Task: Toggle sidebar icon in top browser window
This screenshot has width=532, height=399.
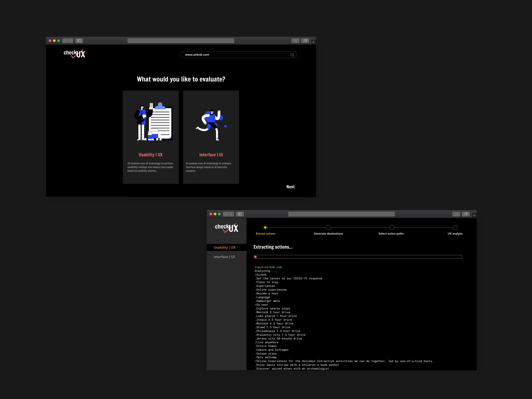Action: point(79,41)
